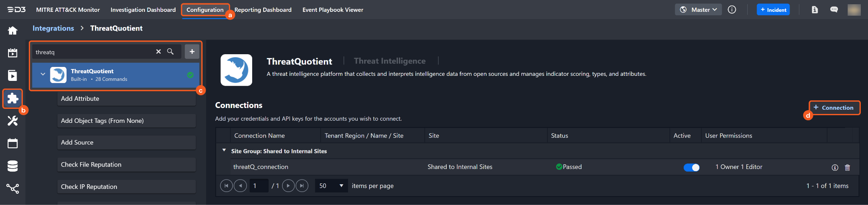Image resolution: width=868 pixels, height=205 pixels.
Task: Click the + Connection button
Action: coord(834,108)
